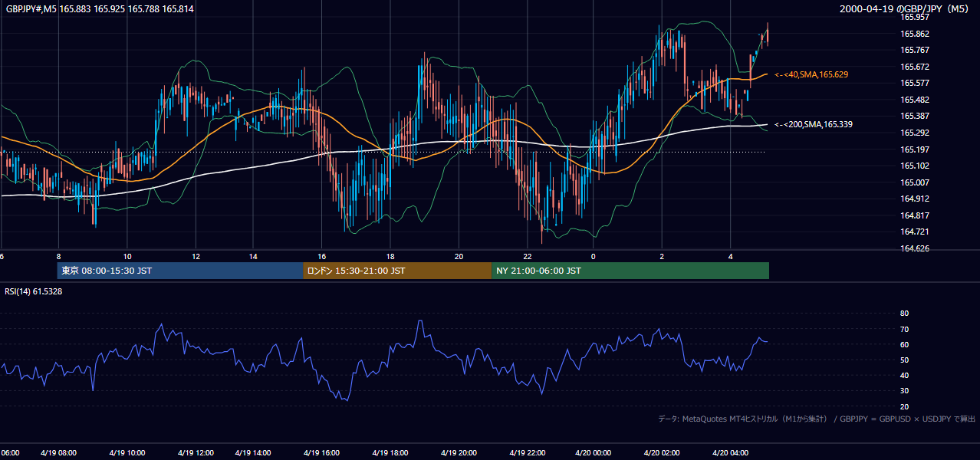Click price axis value 164.721
The width and height of the screenshot is (980, 460).
[x=915, y=232]
